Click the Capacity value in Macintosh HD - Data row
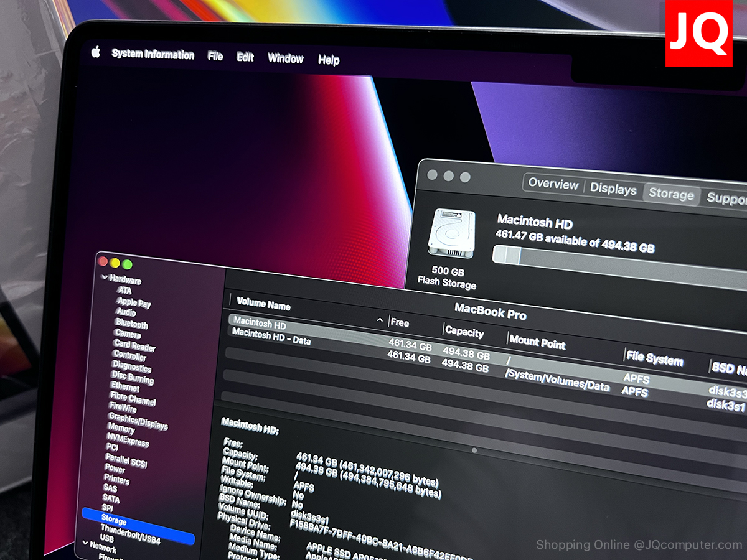The width and height of the screenshot is (747, 560). (465, 366)
